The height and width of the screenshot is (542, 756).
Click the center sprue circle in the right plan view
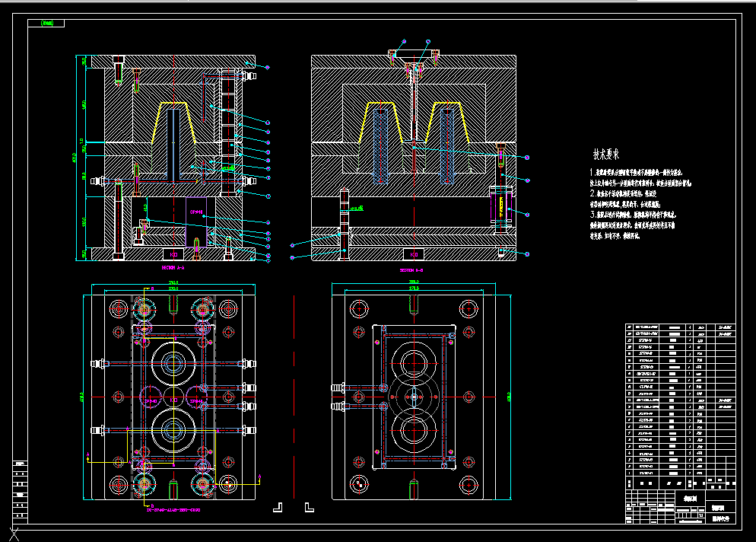[414, 397]
